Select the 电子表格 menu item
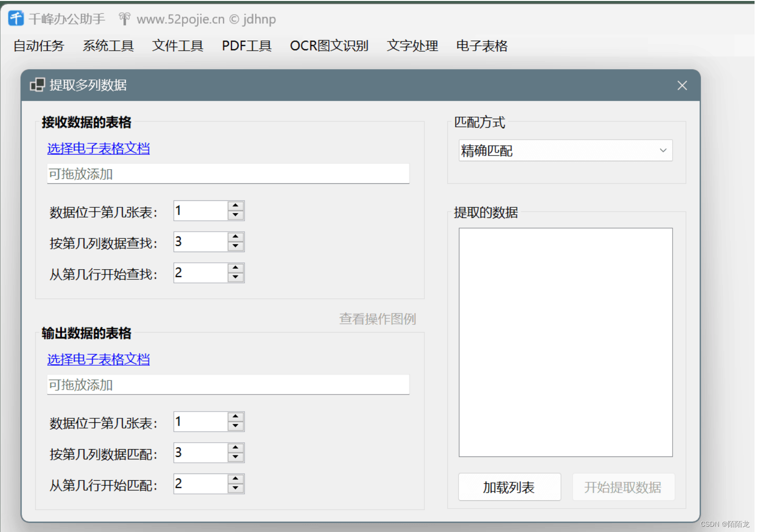 [481, 46]
